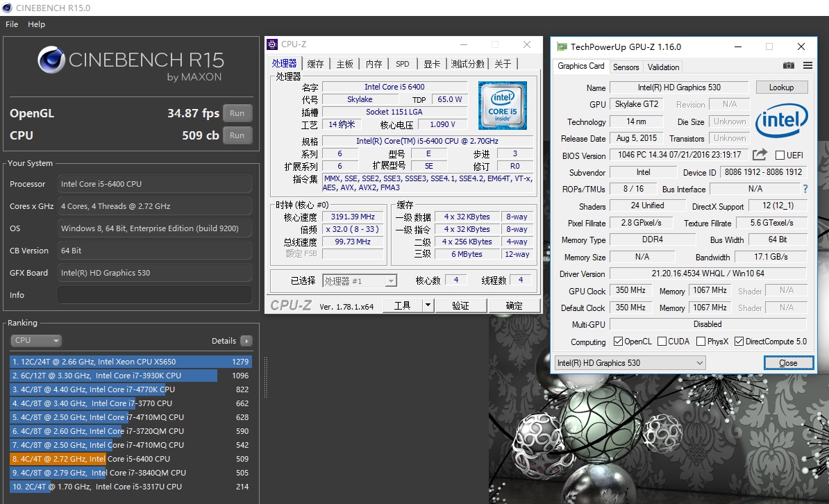Image resolution: width=829 pixels, height=504 pixels.
Task: Click the GPU-Z screenshot camera icon
Action: (x=789, y=66)
